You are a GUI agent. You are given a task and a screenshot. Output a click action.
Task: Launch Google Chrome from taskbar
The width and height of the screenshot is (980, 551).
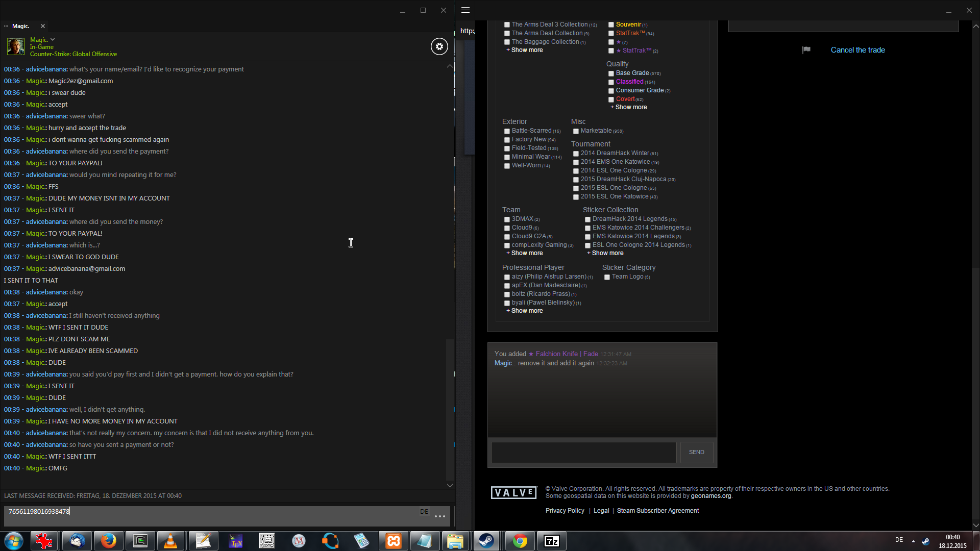520,540
